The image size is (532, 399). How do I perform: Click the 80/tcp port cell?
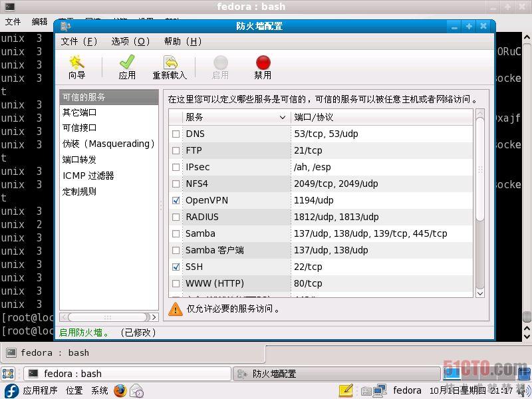(x=382, y=283)
